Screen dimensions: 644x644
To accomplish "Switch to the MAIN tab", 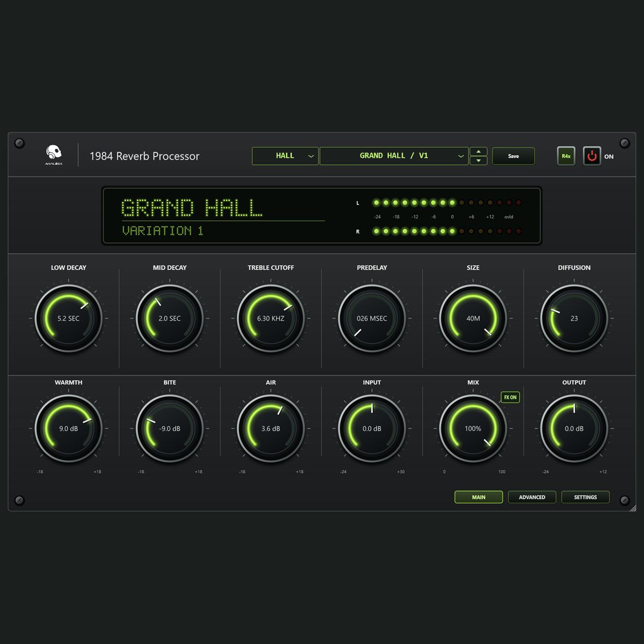I will [x=479, y=497].
